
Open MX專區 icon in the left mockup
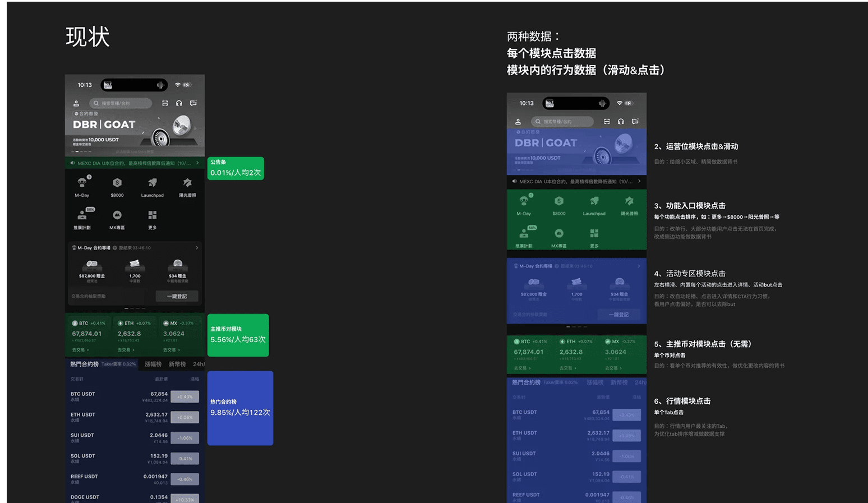[117, 216]
